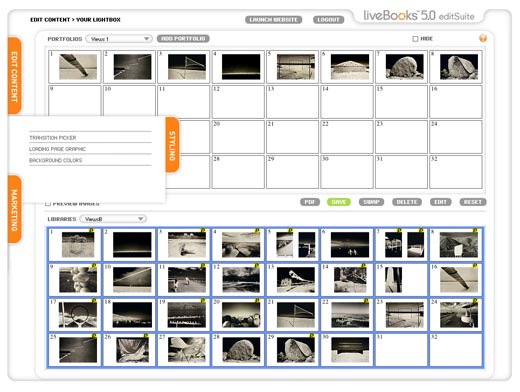The image size is (520, 392).
Task: Select library thumbnail 21 volleyball net
Action: pyautogui.click(x=296, y=315)
